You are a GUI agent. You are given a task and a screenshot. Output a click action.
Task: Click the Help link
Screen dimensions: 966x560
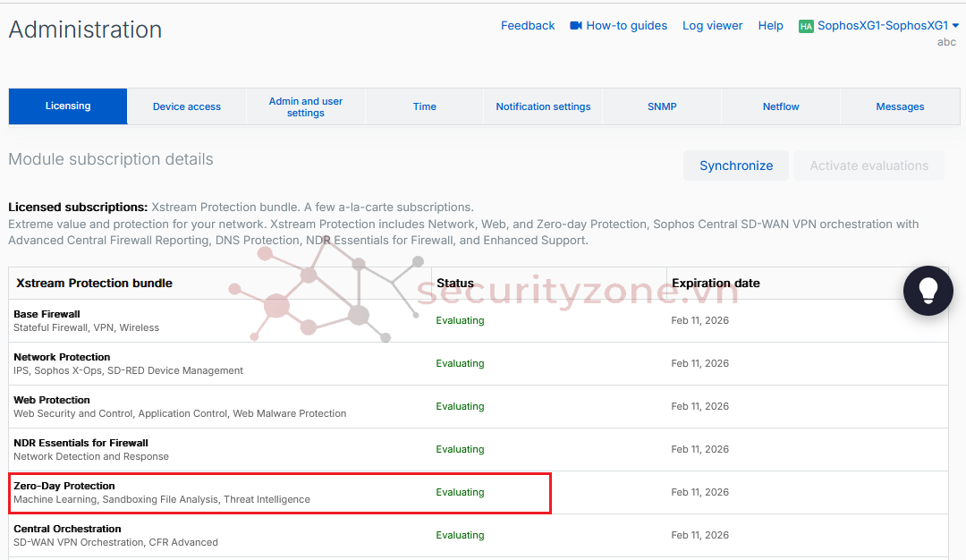tap(770, 26)
